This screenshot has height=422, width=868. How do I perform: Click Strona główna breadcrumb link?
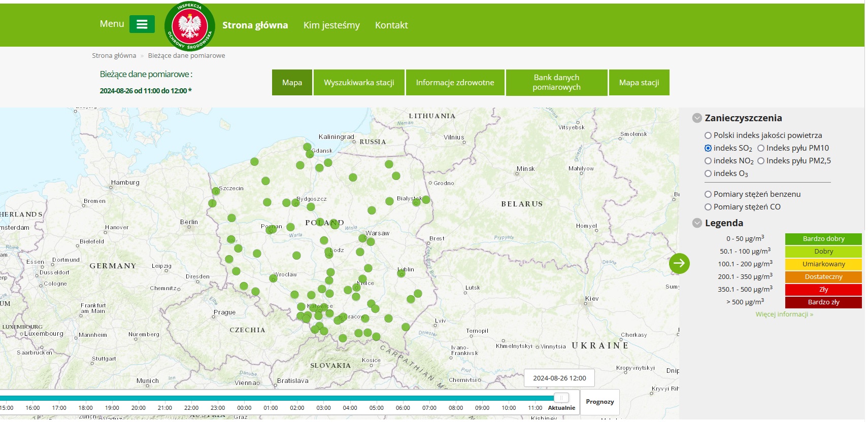click(x=114, y=56)
